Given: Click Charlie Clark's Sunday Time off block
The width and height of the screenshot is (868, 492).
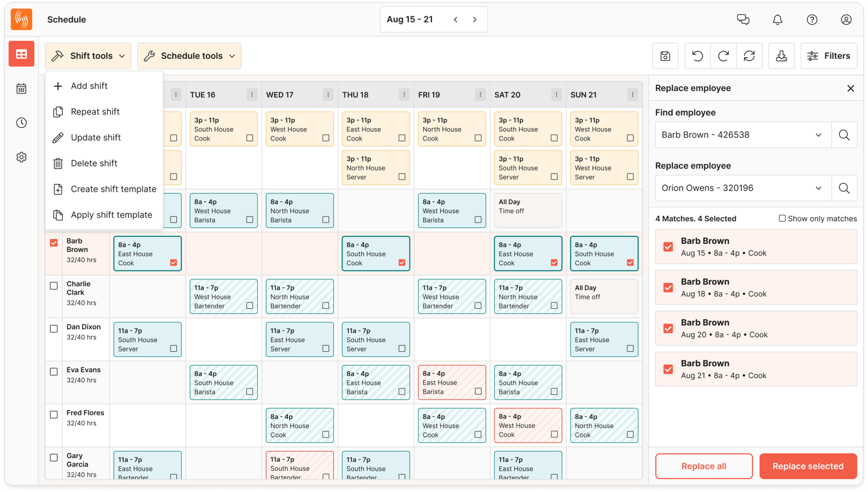Looking at the screenshot, I should point(604,297).
